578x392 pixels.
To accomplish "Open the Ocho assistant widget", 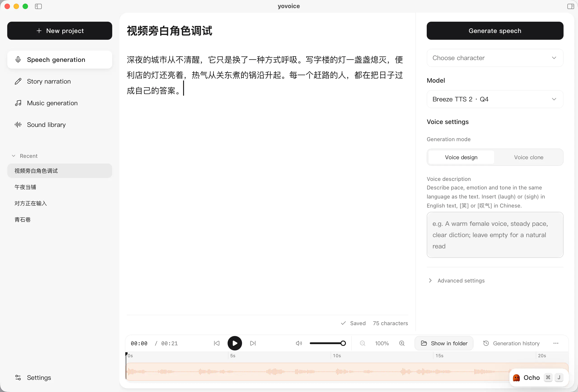I will click(538, 378).
